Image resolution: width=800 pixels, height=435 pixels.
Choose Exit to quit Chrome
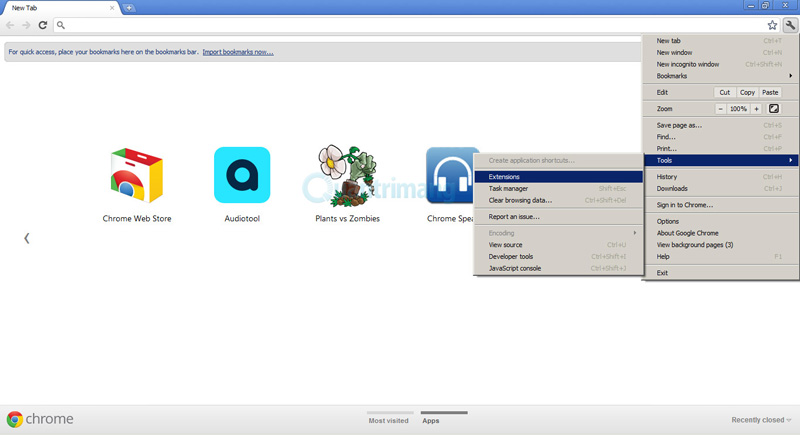(x=720, y=273)
